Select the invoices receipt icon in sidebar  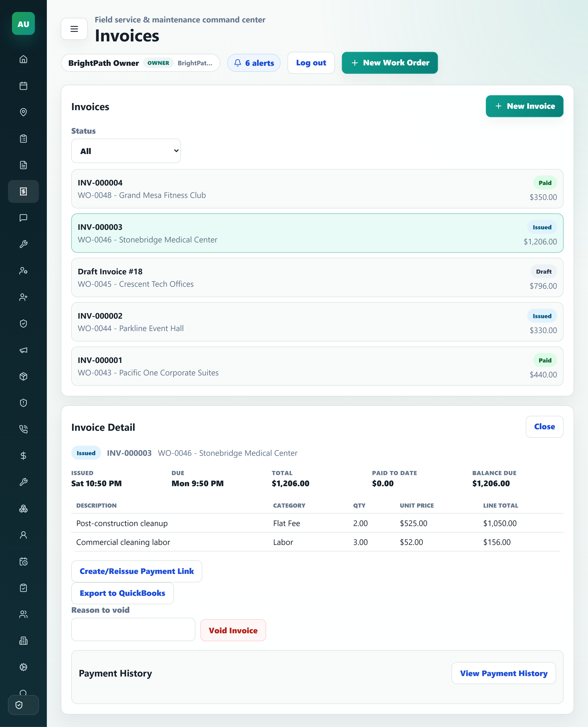click(23, 191)
